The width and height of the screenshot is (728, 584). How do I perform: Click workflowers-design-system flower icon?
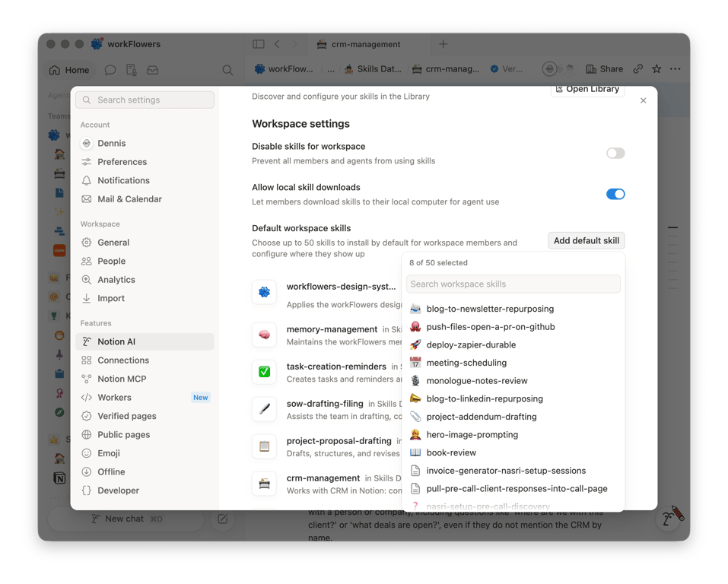[264, 292]
